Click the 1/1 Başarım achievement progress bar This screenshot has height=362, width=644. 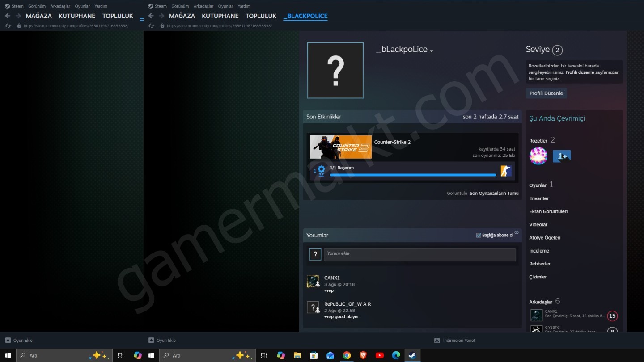tap(413, 175)
